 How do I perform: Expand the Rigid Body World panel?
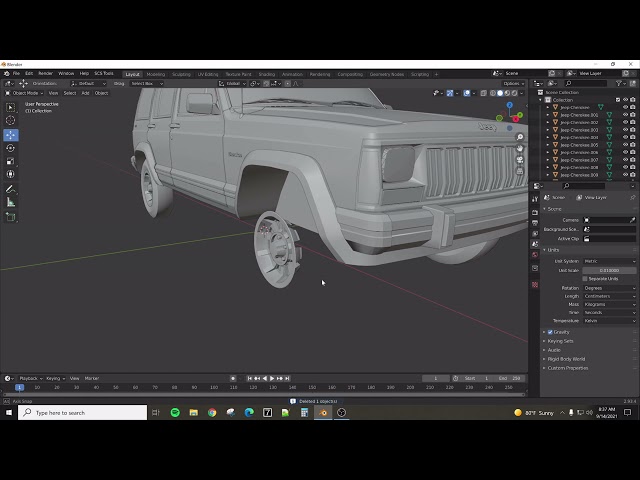(566, 359)
